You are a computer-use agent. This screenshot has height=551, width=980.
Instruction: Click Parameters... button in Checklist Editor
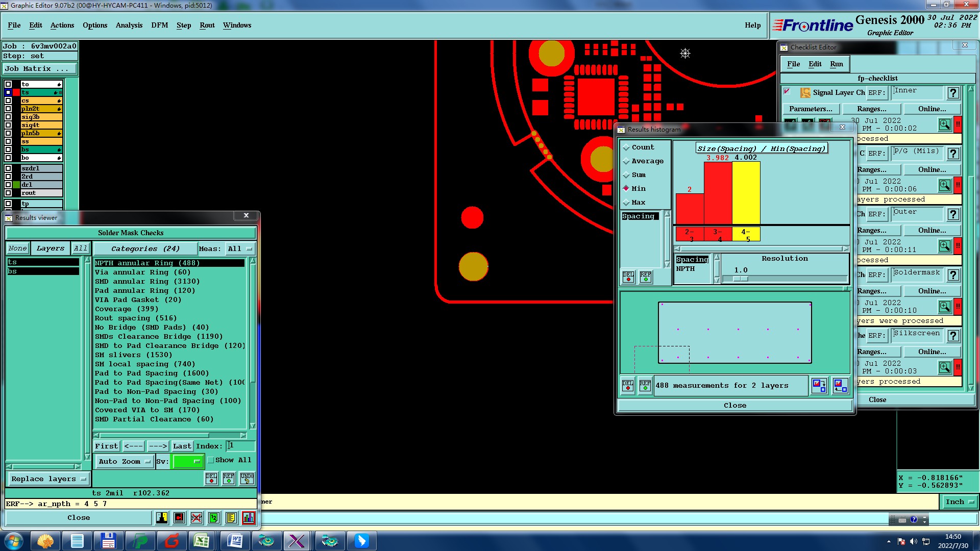tap(811, 109)
